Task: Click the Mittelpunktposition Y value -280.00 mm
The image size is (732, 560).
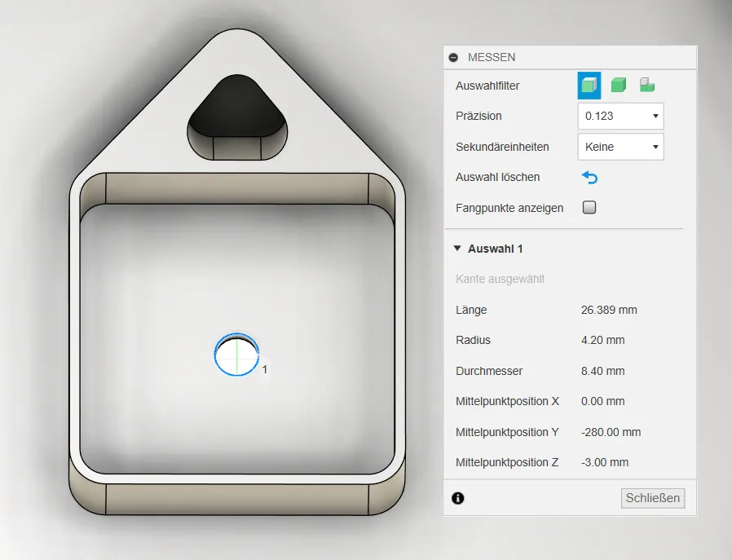Action: [x=611, y=432]
